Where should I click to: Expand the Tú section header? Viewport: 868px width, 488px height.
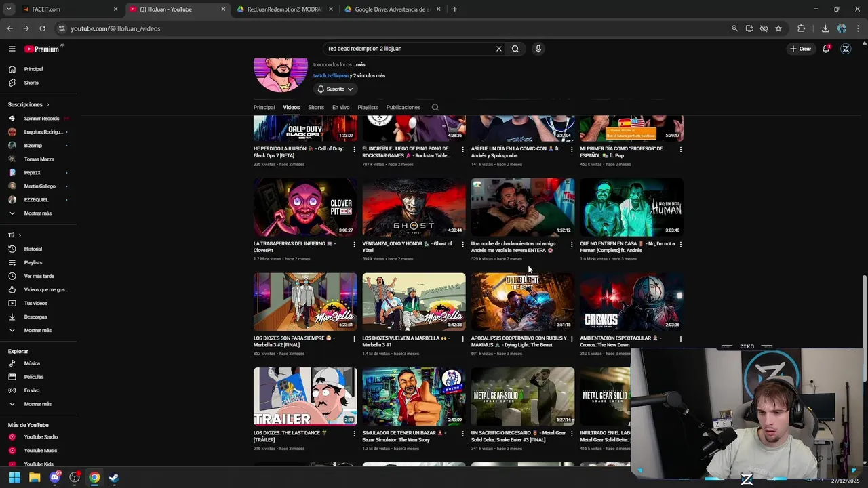point(14,235)
